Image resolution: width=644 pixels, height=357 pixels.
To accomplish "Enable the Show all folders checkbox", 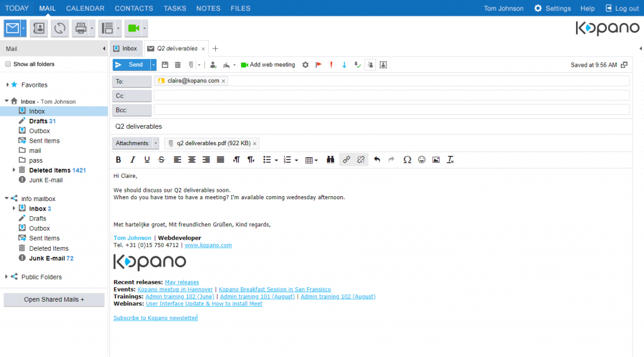I will [x=8, y=64].
